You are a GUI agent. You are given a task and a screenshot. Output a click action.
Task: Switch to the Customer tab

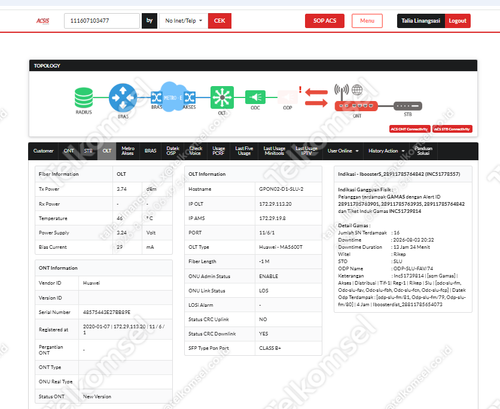43,151
